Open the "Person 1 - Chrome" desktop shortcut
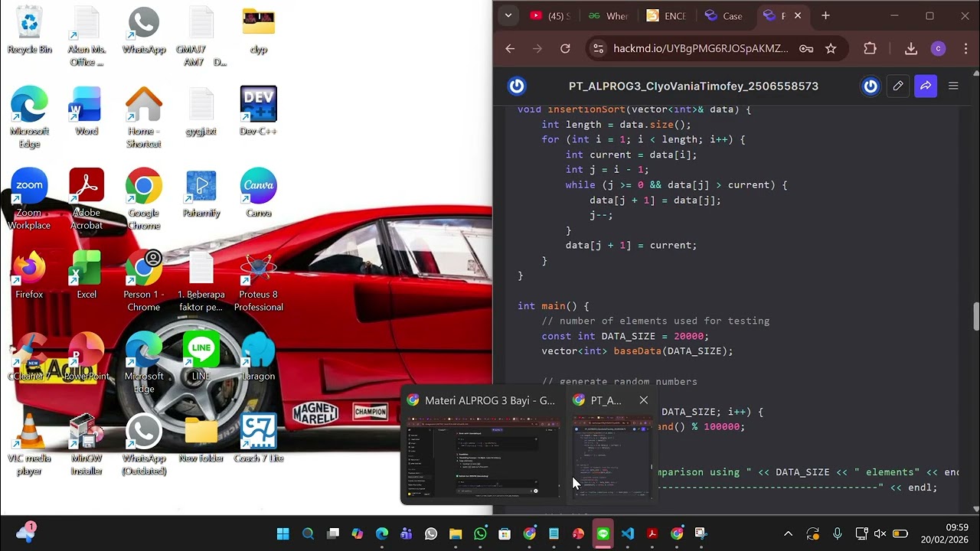The width and height of the screenshot is (980, 551). 143,282
